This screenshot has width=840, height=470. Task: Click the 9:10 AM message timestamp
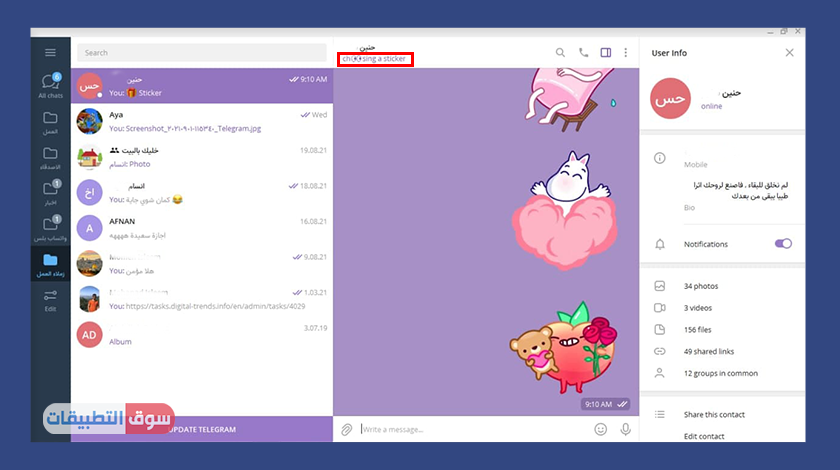pyautogui.click(x=598, y=404)
